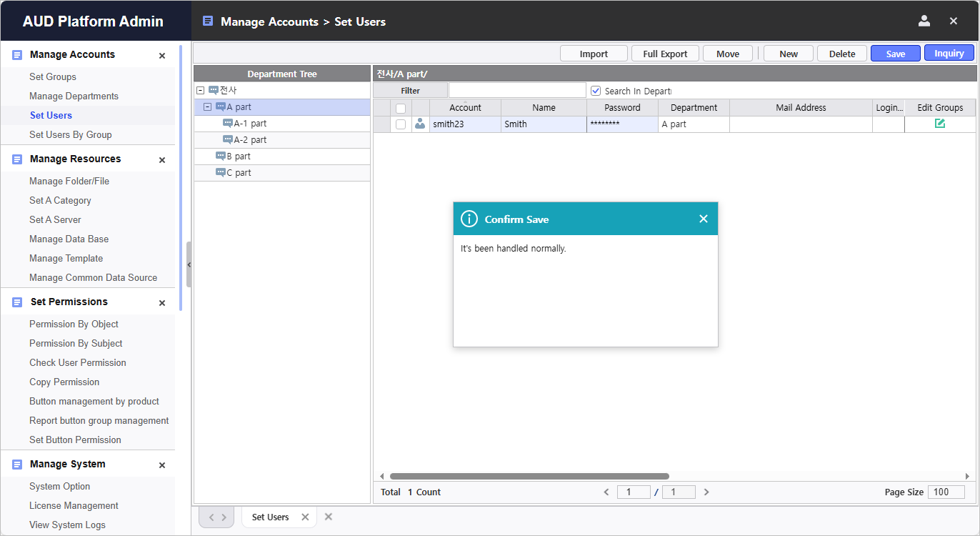Screen dimensions: 980x536
Task: Open Manage Data Base menu item
Action: click(69, 239)
